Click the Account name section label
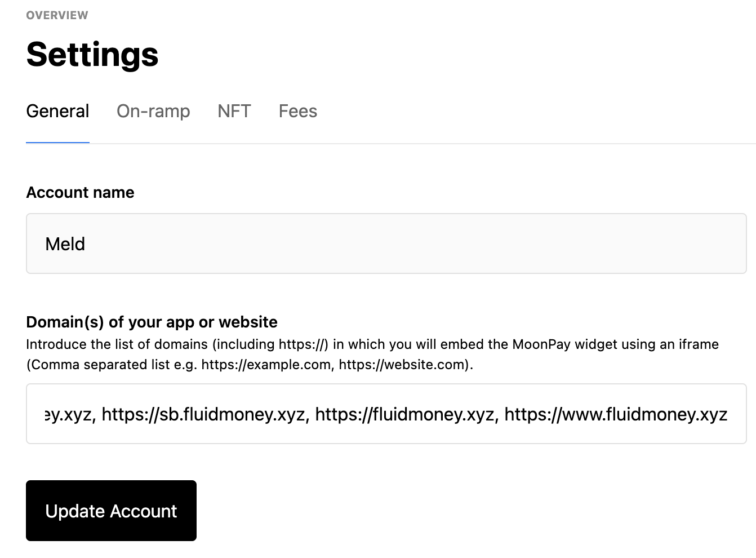 coord(80,192)
